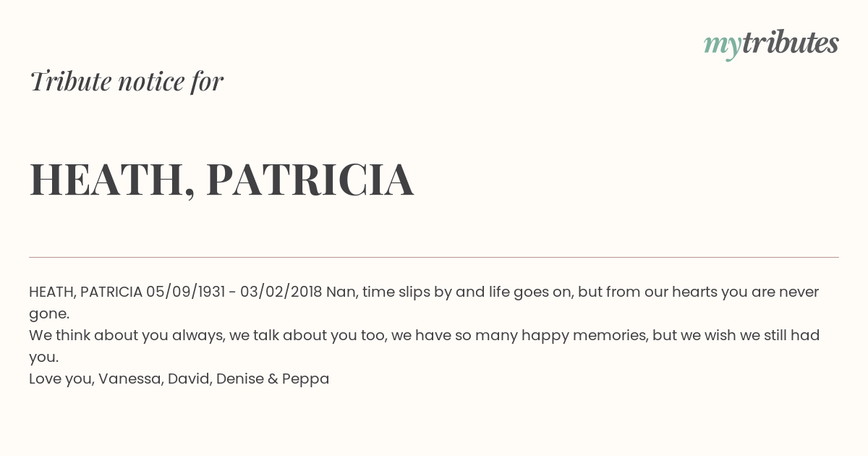Click the mytributes logo
Viewport: 868px width, 456px height.
771,45
